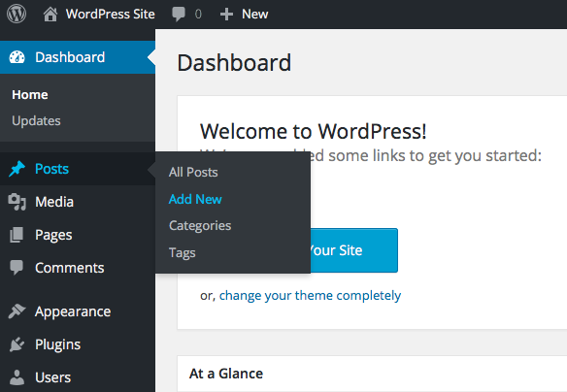Viewport: 567px width, 392px height.
Task: Choose Categories from Posts flyout
Action: pos(200,226)
